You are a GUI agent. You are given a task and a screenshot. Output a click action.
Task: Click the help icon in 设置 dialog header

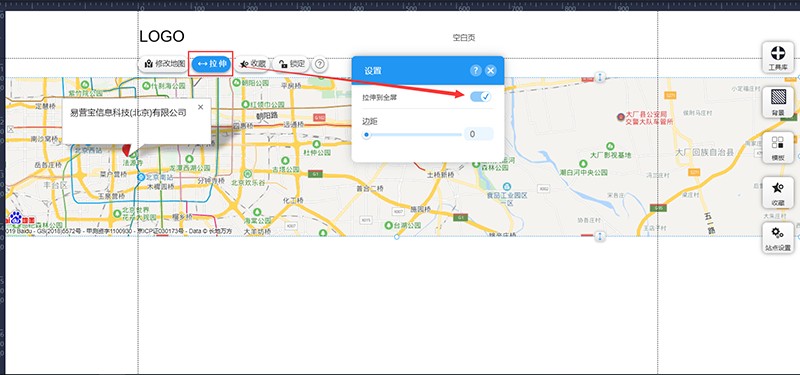click(476, 70)
